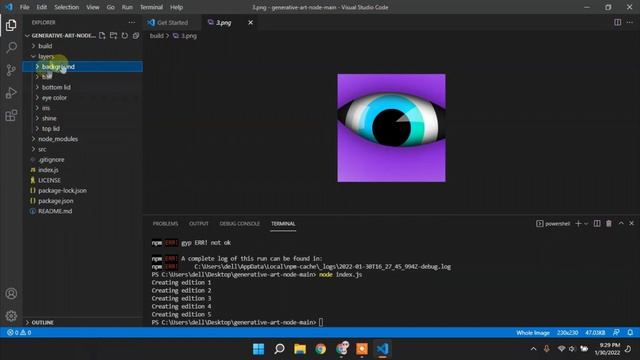The image size is (640, 360).
Task: Open Chrome from the taskbar
Action: tap(321, 349)
